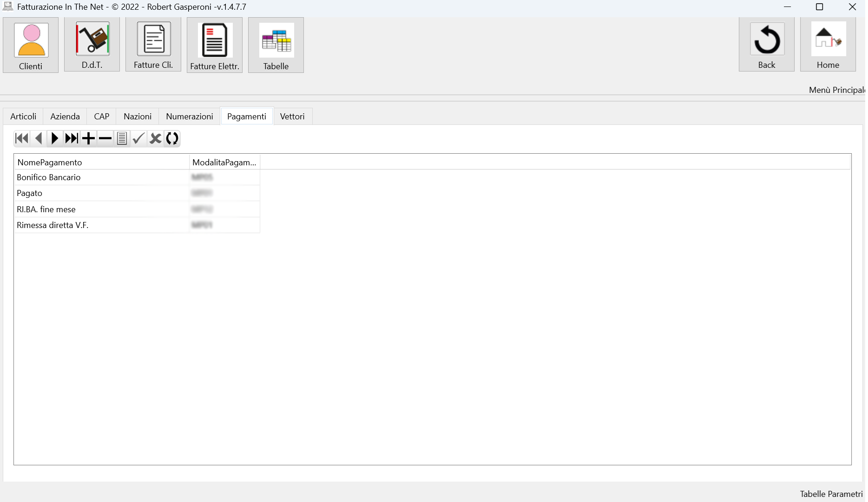The width and height of the screenshot is (868, 502).
Task: Open Fatture Elettr. electronic invoices
Action: point(215,45)
